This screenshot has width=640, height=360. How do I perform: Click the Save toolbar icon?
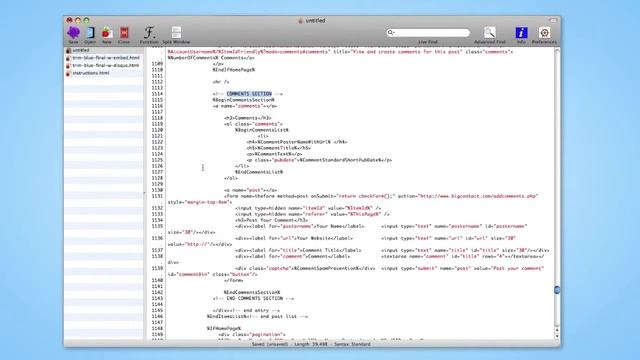coord(73,33)
